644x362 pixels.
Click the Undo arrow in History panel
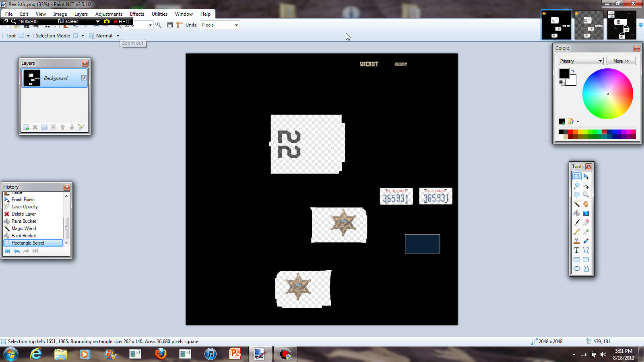tap(17, 251)
